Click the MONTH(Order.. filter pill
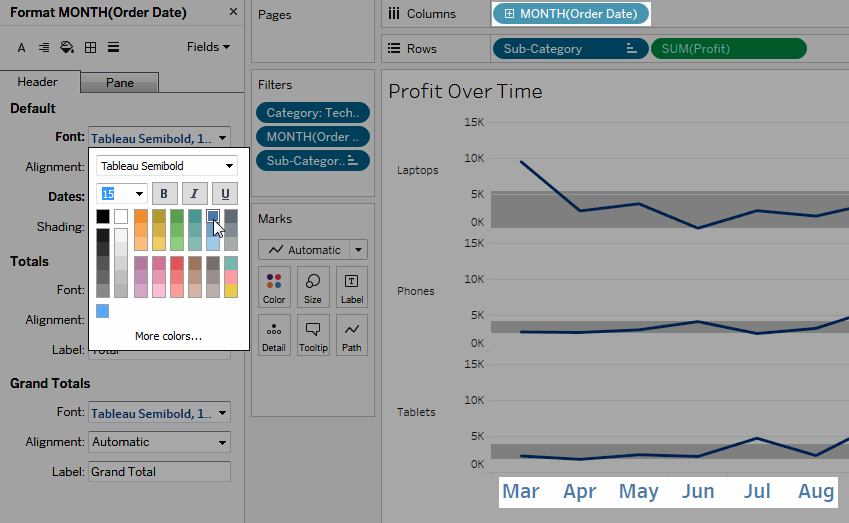The image size is (849, 523). pyautogui.click(x=313, y=136)
